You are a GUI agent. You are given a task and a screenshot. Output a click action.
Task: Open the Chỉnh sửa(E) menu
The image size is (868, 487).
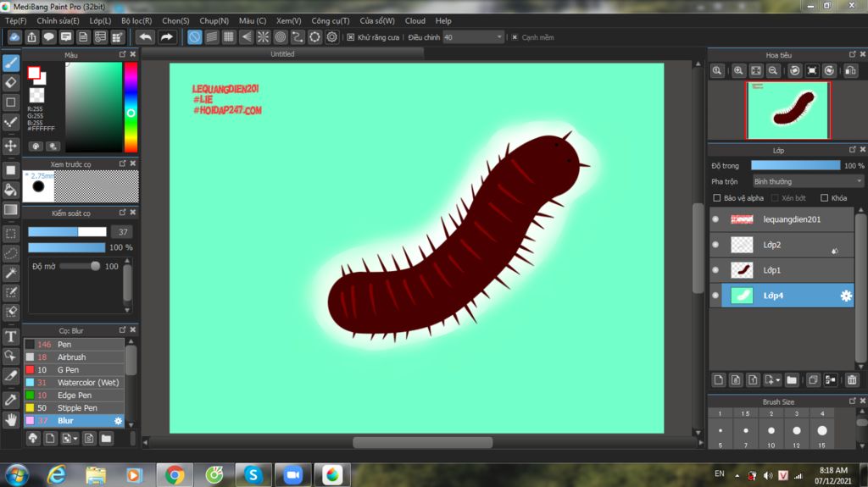pos(58,20)
